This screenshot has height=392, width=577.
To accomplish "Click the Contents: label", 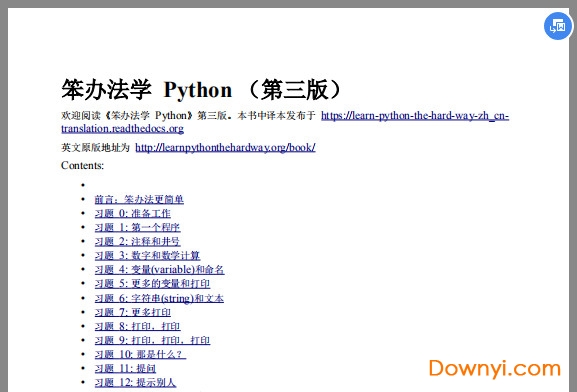I will tap(82, 166).
